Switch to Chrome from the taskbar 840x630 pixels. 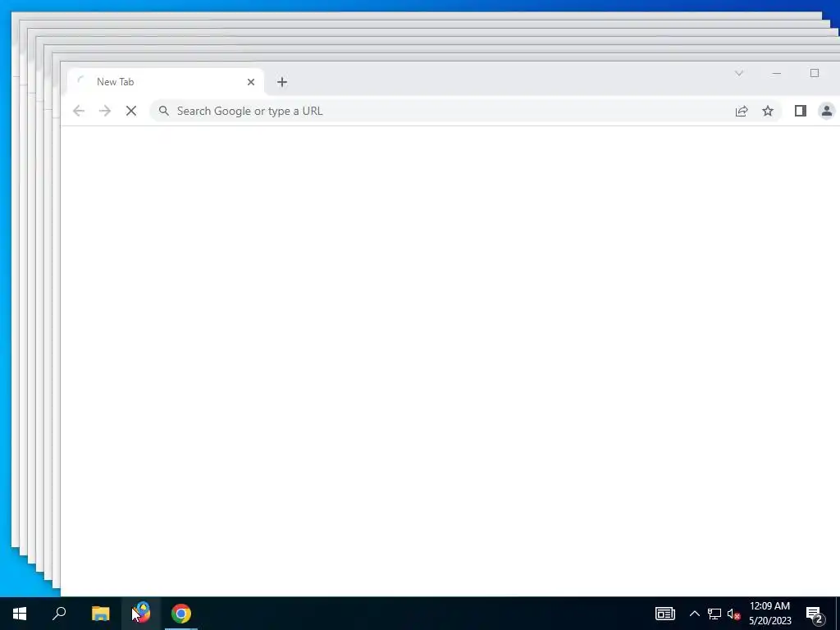[x=181, y=614]
